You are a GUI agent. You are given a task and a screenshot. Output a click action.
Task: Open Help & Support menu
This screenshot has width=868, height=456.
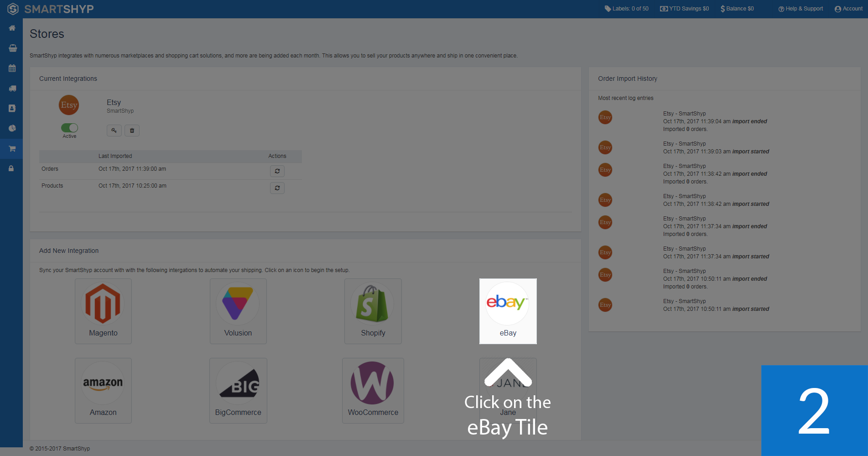coord(800,9)
